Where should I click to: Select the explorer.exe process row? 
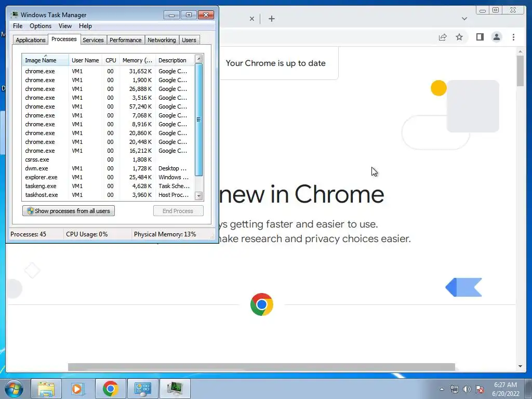[108, 177]
